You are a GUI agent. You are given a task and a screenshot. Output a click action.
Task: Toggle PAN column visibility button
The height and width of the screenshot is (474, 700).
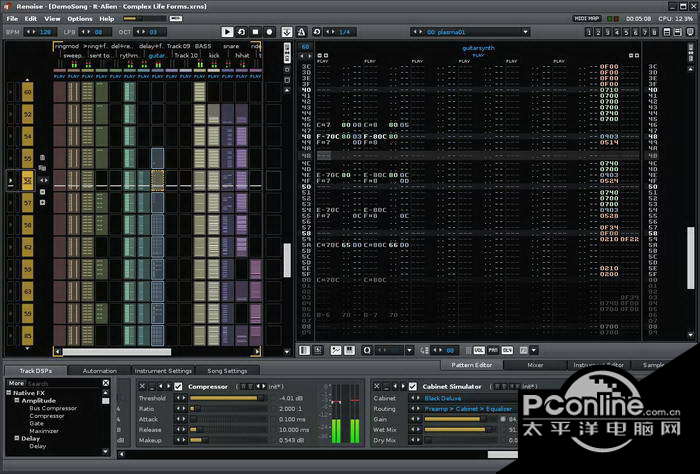point(493,350)
